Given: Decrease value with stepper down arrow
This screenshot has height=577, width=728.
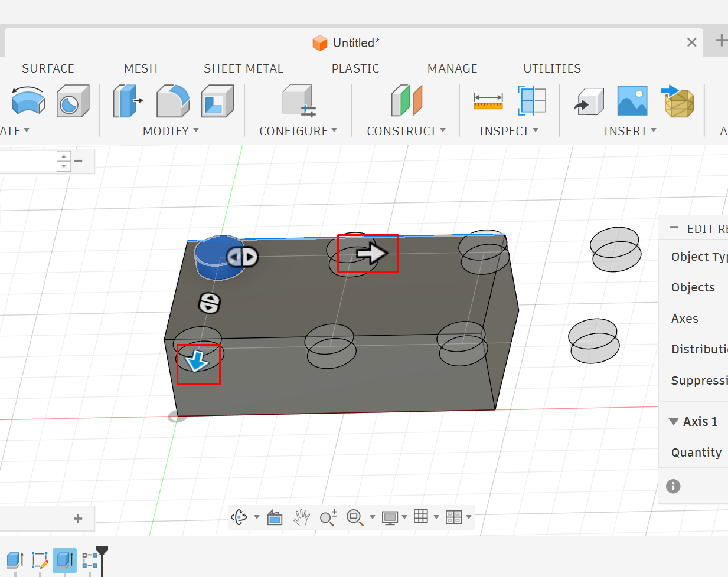Looking at the screenshot, I should pyautogui.click(x=64, y=166).
